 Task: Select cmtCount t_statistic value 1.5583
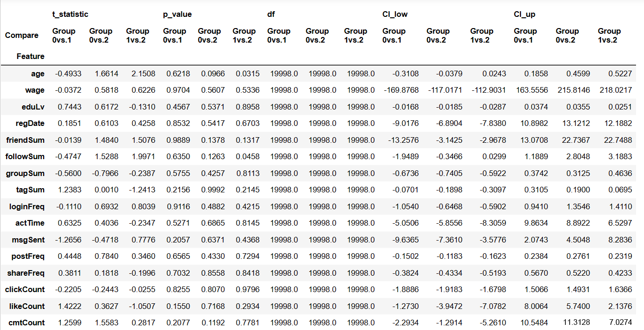point(107,323)
